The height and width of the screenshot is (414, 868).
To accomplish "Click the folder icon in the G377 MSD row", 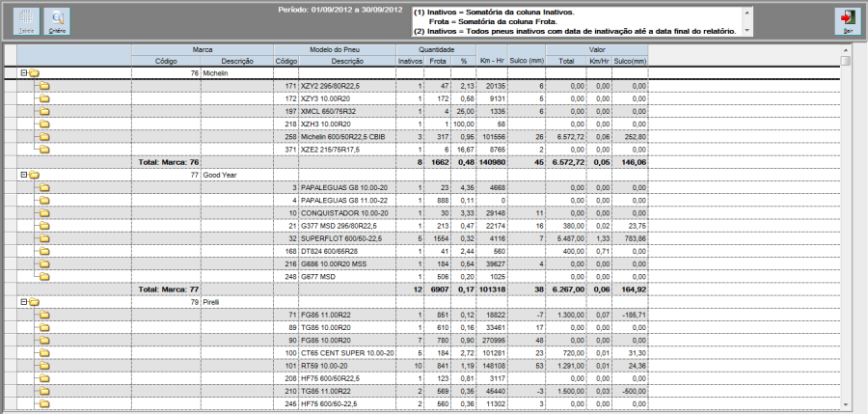I will click(x=44, y=226).
